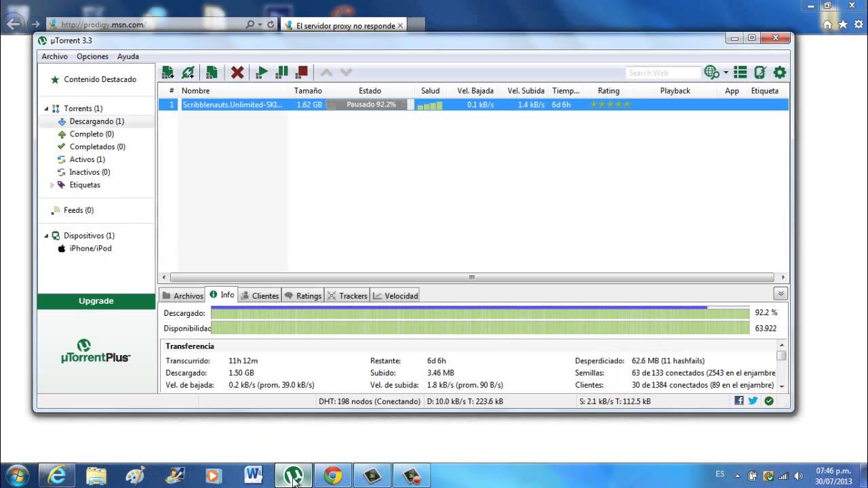Image resolution: width=868 pixels, height=488 pixels.
Task: Click the Paused 92.2% progress bar
Action: point(370,105)
